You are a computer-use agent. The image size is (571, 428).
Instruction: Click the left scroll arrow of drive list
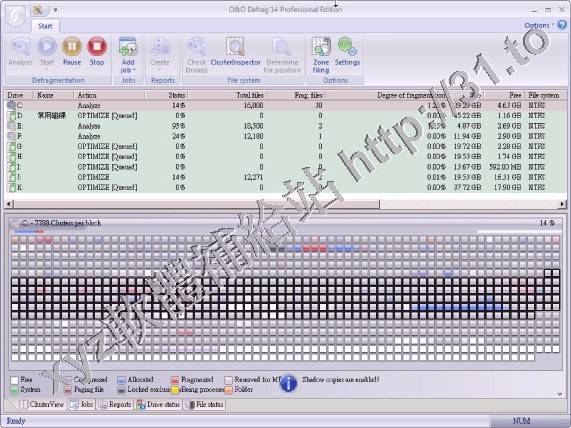click(x=9, y=204)
